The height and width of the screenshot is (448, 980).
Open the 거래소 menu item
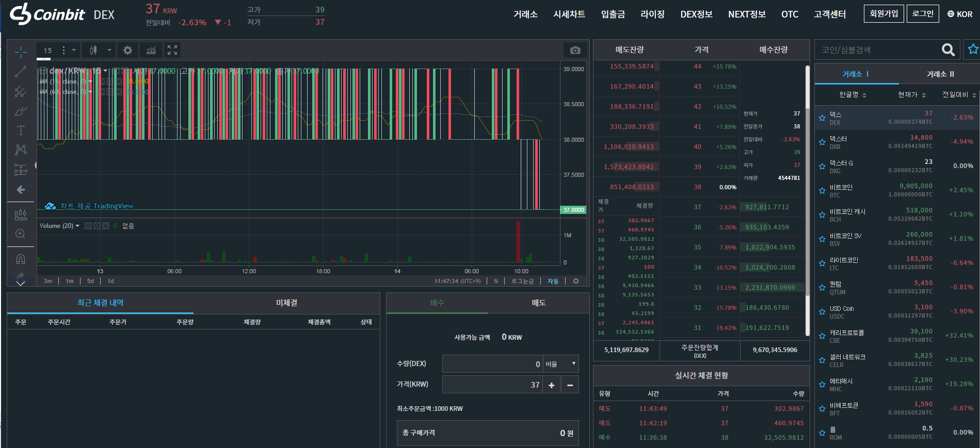525,14
